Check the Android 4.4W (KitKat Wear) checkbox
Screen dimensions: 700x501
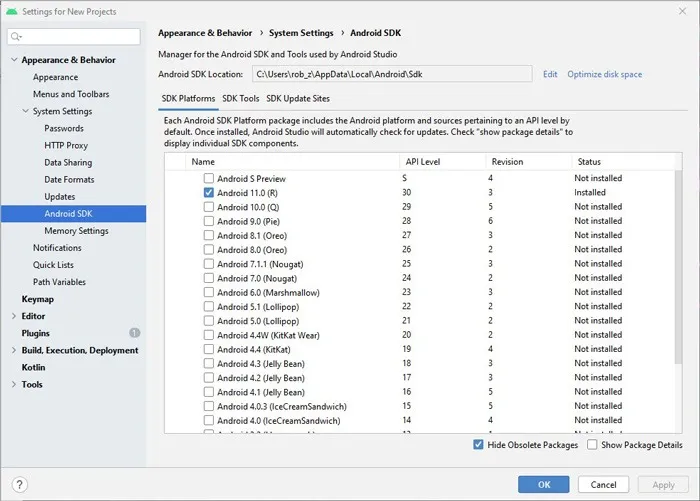tap(208, 335)
